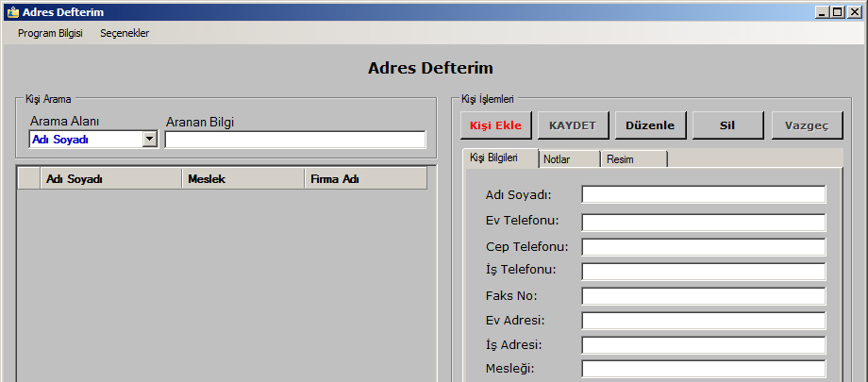Screen dimensions: 868x382
Task: Maximize the Adres Defterim window
Action: [837, 12]
